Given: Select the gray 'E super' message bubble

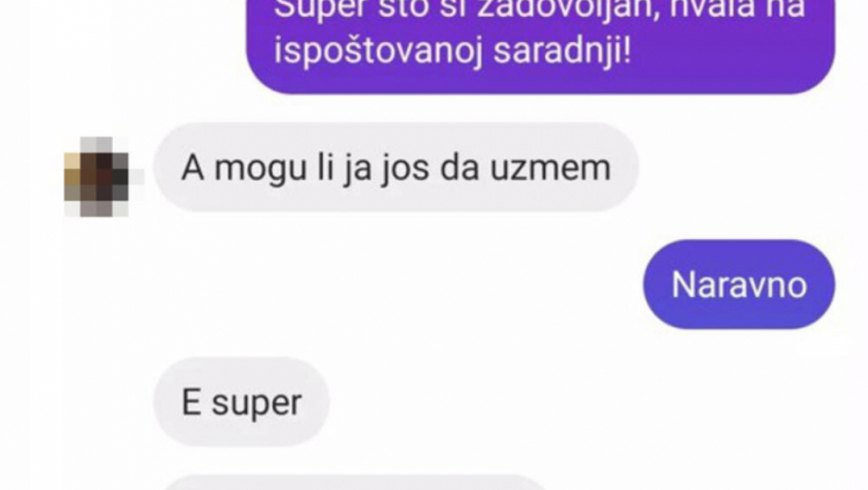Looking at the screenshot, I should coord(242,402).
